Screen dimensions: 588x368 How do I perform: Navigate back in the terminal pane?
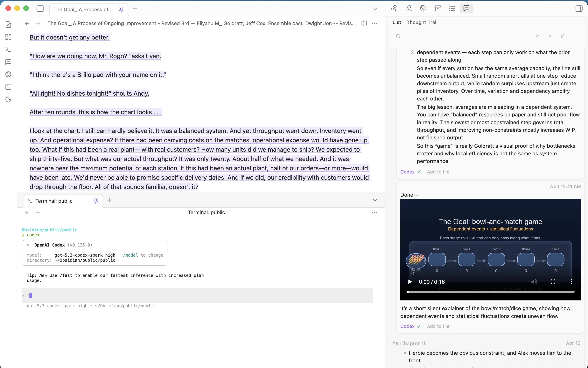(27, 212)
